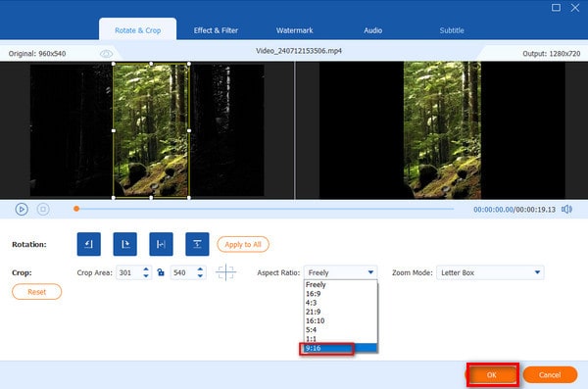
Task: Mute audio with the speaker icon
Action: (x=566, y=210)
